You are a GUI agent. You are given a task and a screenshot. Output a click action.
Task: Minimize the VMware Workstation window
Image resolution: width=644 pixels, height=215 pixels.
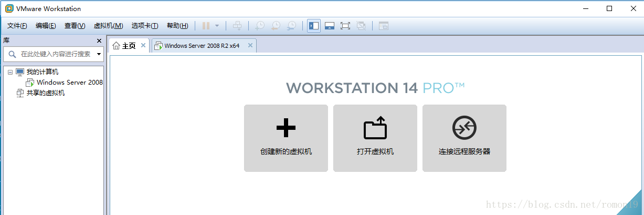(x=586, y=8)
